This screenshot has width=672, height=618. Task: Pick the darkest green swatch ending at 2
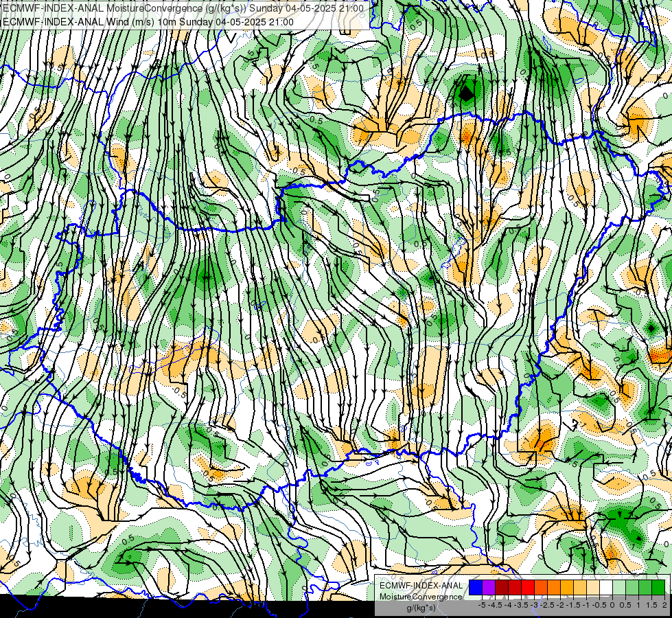pos(658,588)
